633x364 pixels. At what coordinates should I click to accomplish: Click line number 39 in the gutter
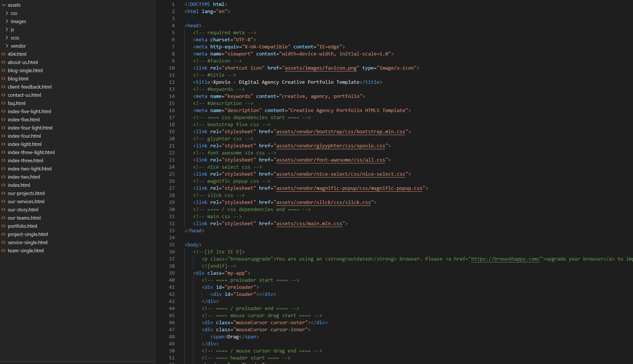[172, 273]
